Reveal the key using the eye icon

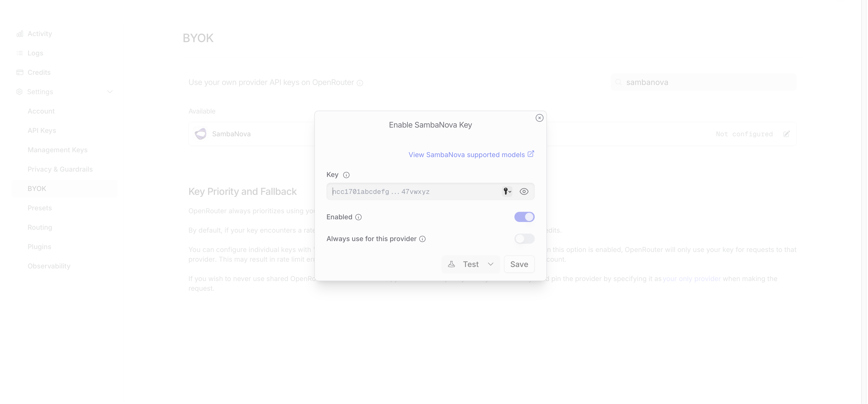pos(524,191)
